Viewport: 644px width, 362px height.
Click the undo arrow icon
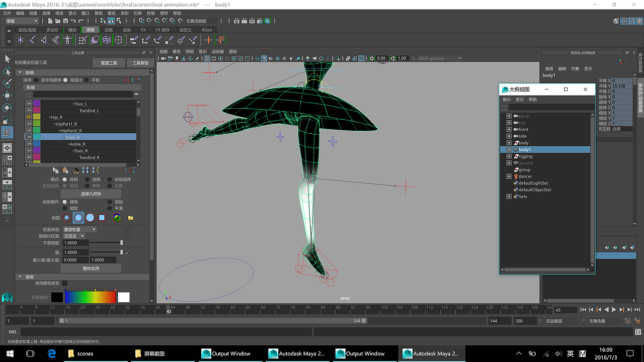(73, 21)
